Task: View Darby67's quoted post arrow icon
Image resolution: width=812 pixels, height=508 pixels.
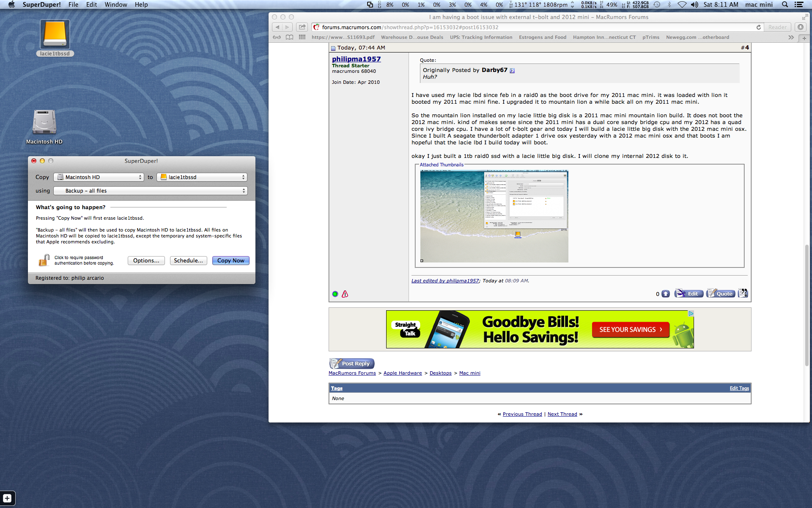Action: click(512, 71)
